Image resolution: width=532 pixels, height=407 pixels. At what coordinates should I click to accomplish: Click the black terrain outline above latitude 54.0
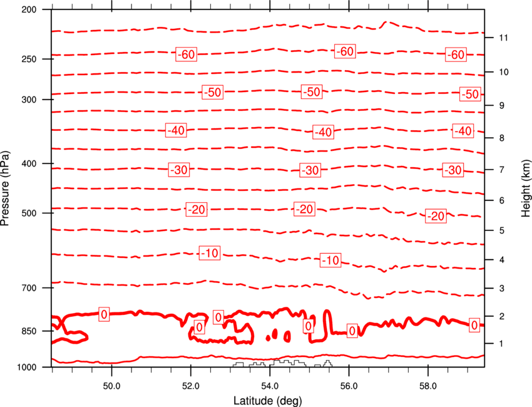coord(282,363)
